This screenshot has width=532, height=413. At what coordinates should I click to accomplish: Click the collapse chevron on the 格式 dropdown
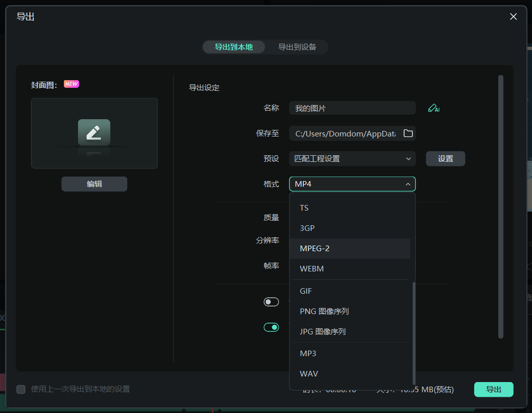click(408, 184)
